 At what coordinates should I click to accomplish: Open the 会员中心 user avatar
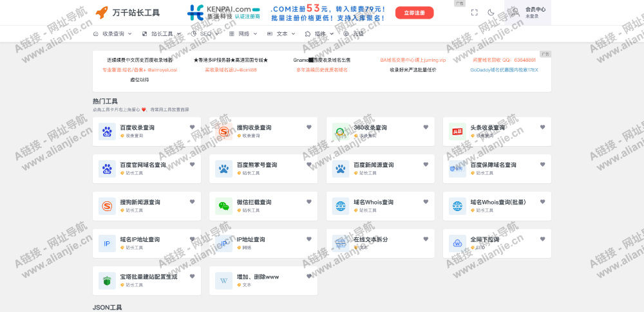click(x=515, y=13)
